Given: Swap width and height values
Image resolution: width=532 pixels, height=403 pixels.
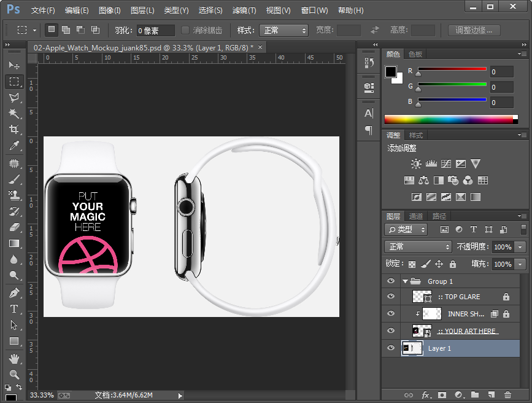Looking at the screenshot, I should pos(374,30).
